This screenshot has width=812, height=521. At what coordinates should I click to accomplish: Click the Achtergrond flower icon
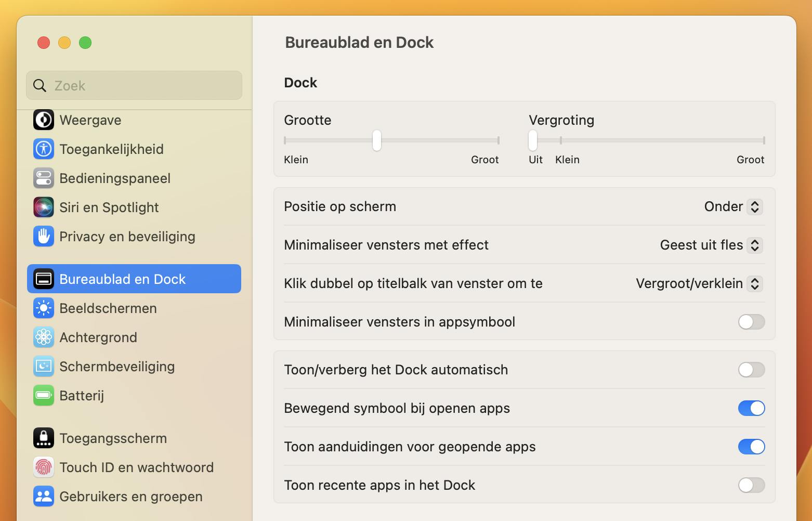click(x=44, y=337)
